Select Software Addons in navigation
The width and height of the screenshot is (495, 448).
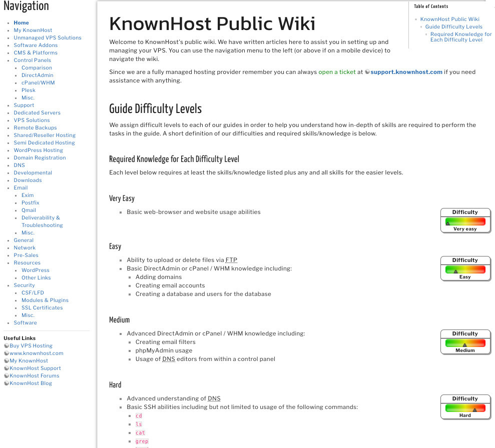tap(36, 45)
